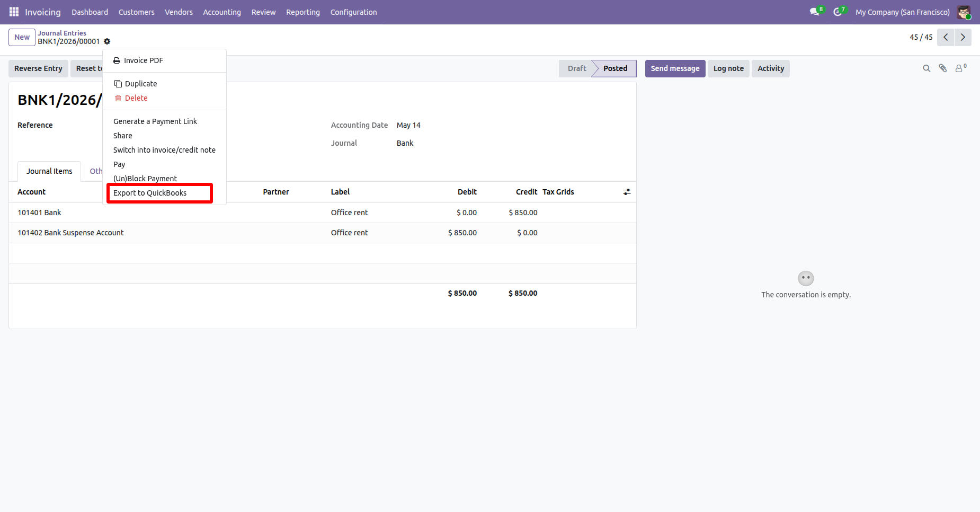Viewport: 980px width, 512px height.
Task: Open the gear actions menu icon
Action: [107, 41]
